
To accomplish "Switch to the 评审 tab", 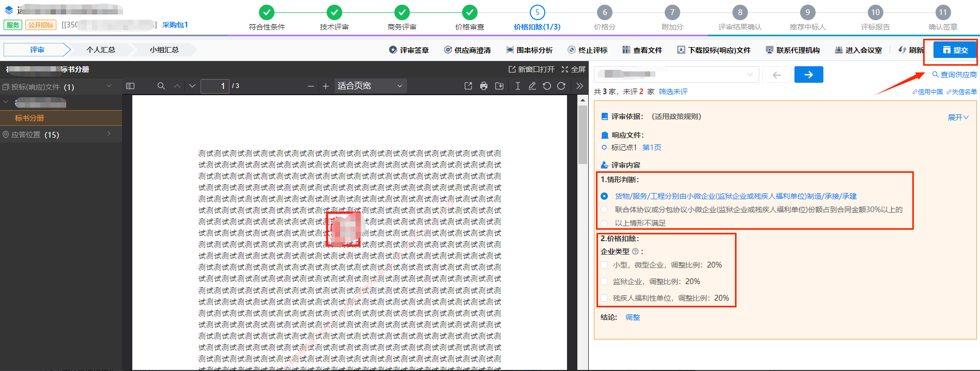I will 37,50.
